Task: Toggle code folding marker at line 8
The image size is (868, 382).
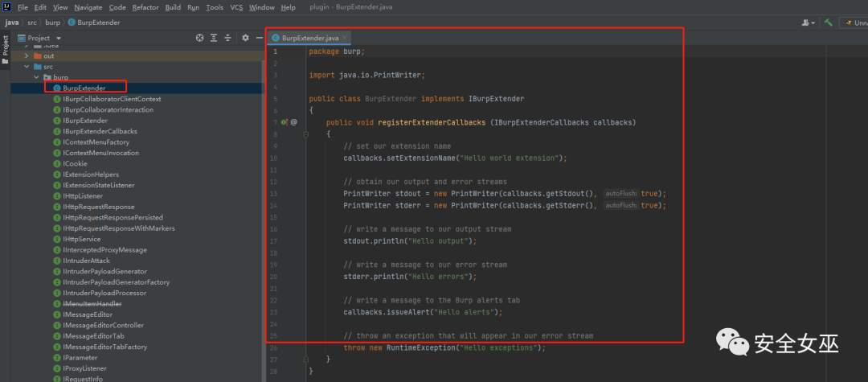Action: [306, 134]
